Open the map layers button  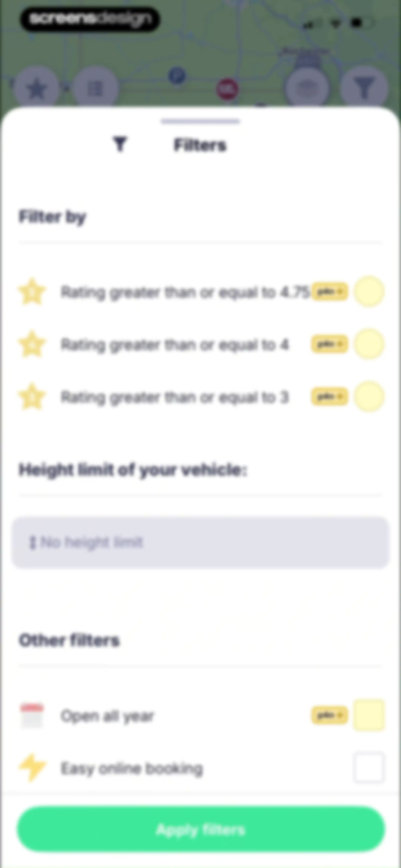click(x=306, y=89)
